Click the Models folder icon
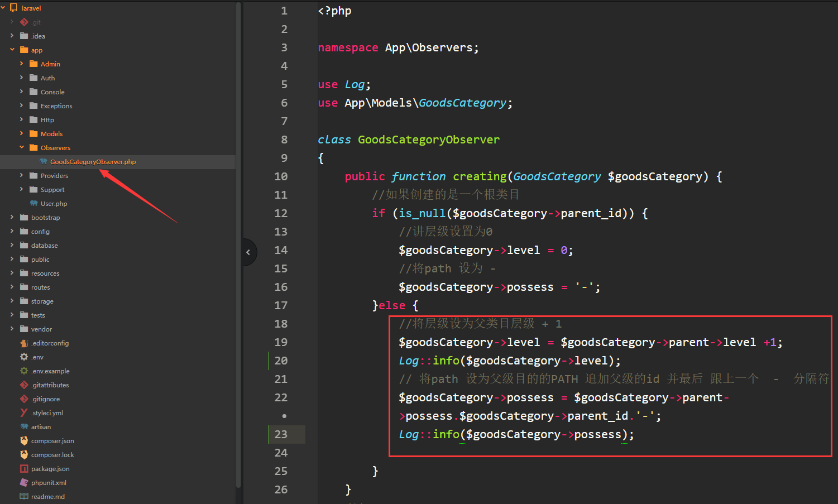The width and height of the screenshot is (838, 504). coord(33,133)
